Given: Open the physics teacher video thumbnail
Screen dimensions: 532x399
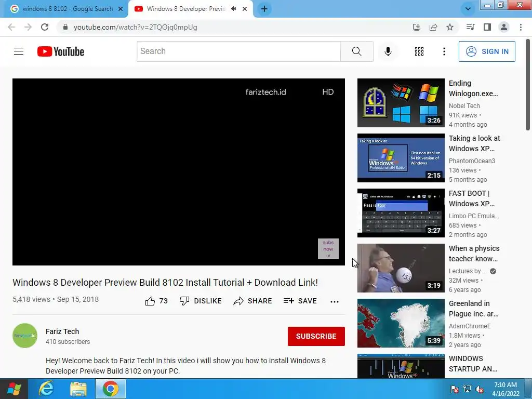Looking at the screenshot, I should (x=401, y=268).
